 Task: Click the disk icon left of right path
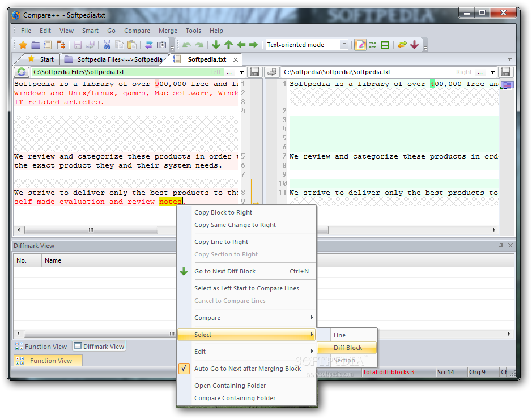coord(272,72)
